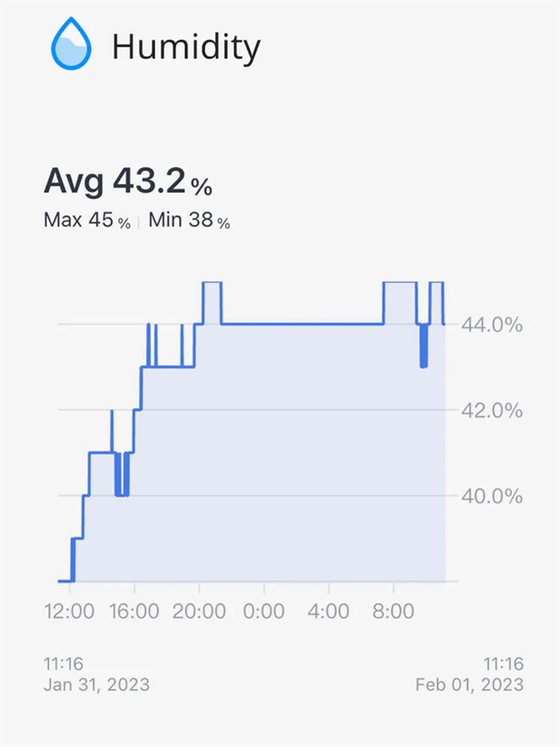The width and height of the screenshot is (560, 747).
Task: Tap the Feb 01, 2023 end date
Action: (469, 684)
